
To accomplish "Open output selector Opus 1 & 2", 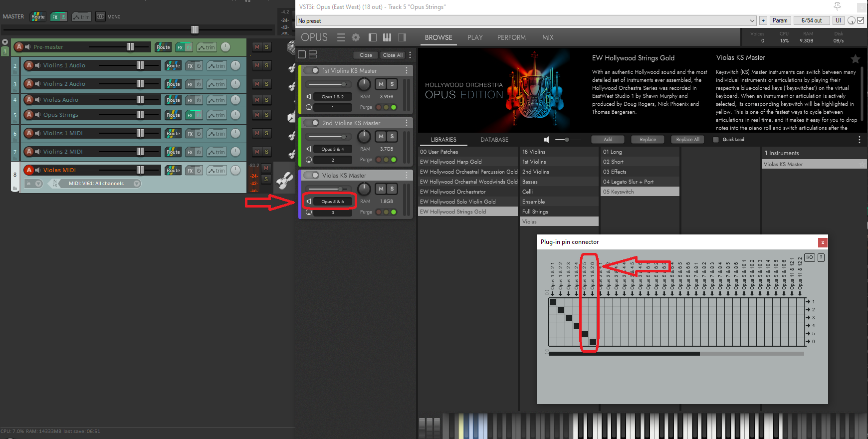I will [x=332, y=97].
